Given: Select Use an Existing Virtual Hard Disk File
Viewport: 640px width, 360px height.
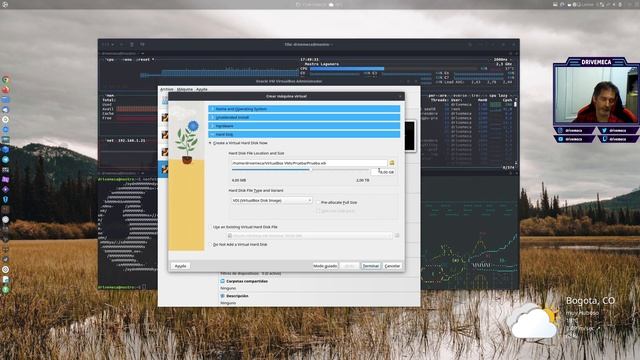Looking at the screenshot, I should click(x=244, y=227).
